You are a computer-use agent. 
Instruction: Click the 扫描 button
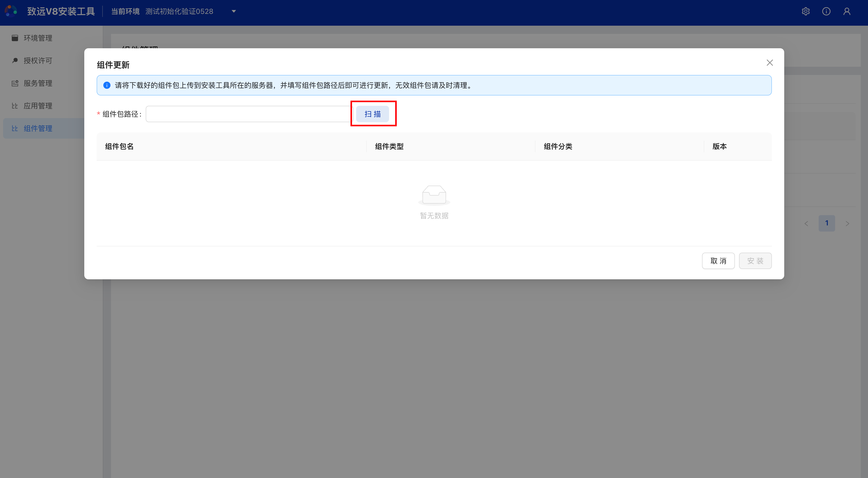[372, 114]
